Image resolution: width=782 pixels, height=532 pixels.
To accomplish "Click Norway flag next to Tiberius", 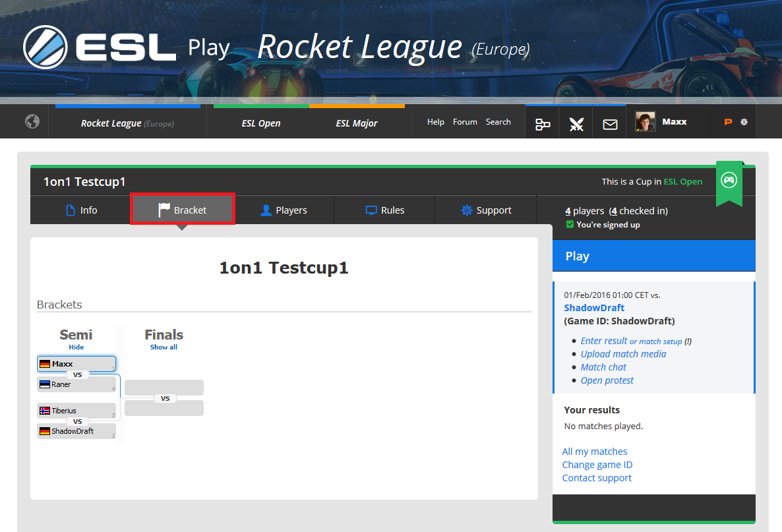I will (x=45, y=411).
